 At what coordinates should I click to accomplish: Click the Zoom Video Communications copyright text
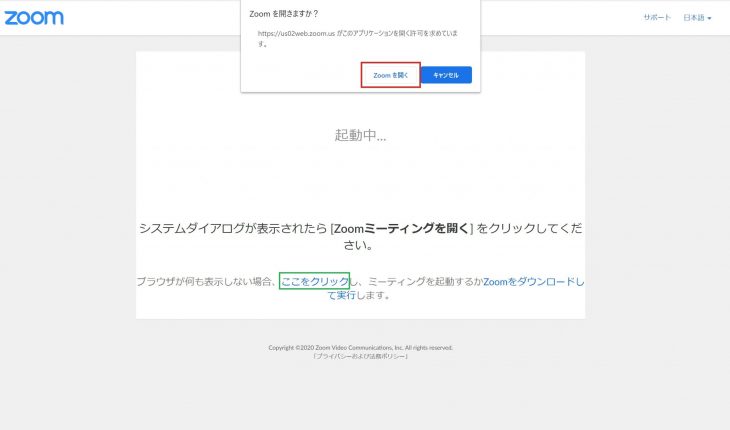click(x=360, y=347)
